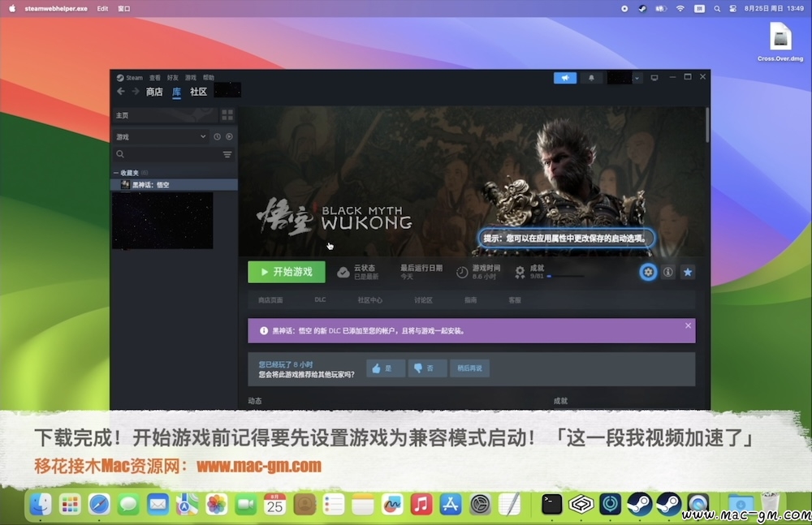
Task: Click 稍后再说 button
Action: 469,368
